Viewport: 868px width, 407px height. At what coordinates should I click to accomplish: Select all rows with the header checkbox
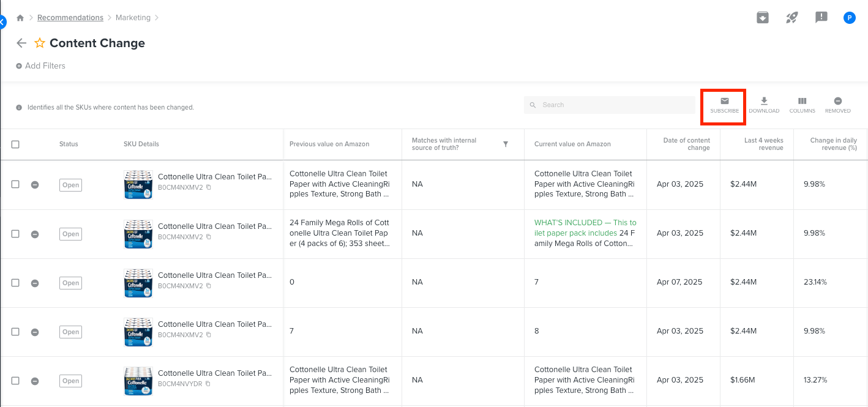pyautogui.click(x=15, y=144)
